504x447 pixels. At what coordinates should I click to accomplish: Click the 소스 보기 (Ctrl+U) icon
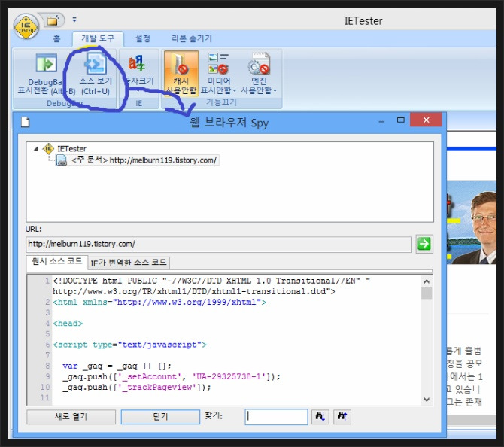(x=96, y=63)
